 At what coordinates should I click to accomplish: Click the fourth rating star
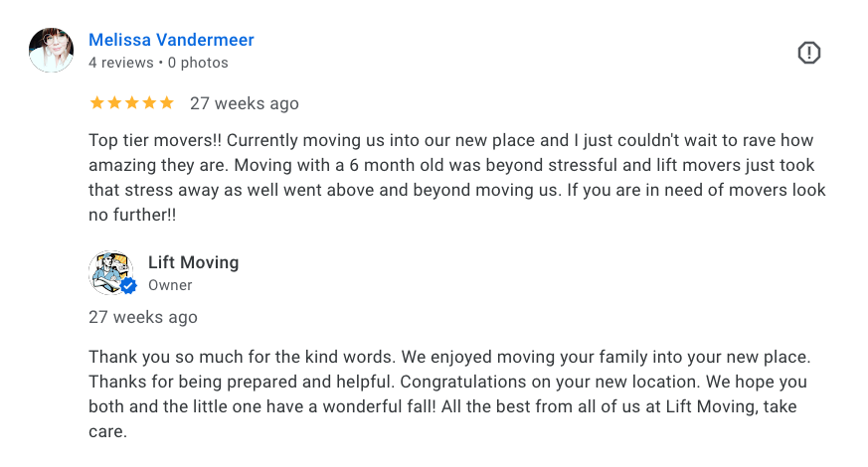click(x=149, y=103)
